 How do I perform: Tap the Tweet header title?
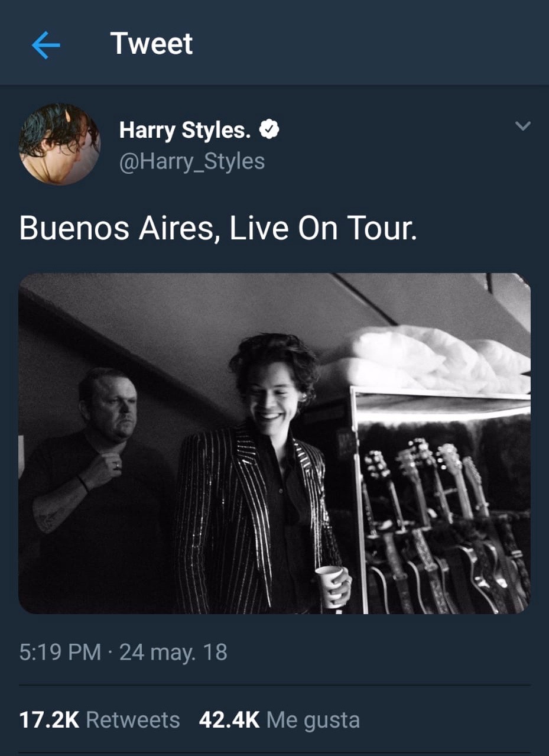tap(151, 44)
